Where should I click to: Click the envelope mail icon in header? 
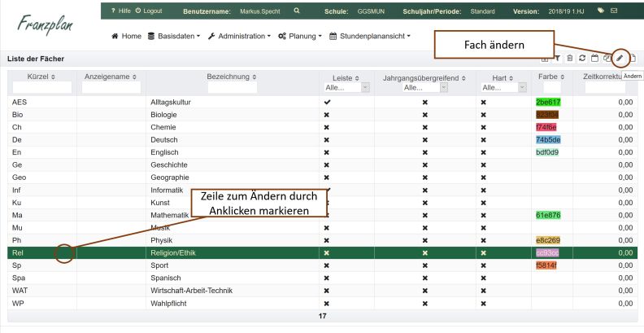614,11
